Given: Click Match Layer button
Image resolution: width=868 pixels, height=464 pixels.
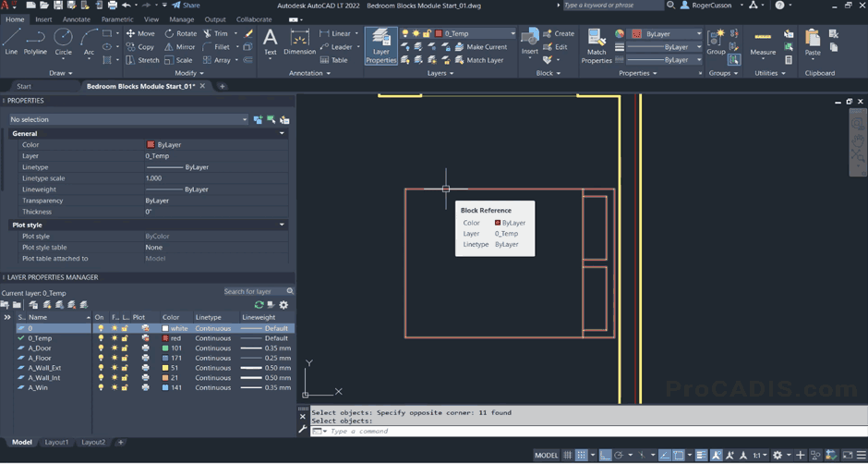Looking at the screenshot, I should [x=479, y=60].
